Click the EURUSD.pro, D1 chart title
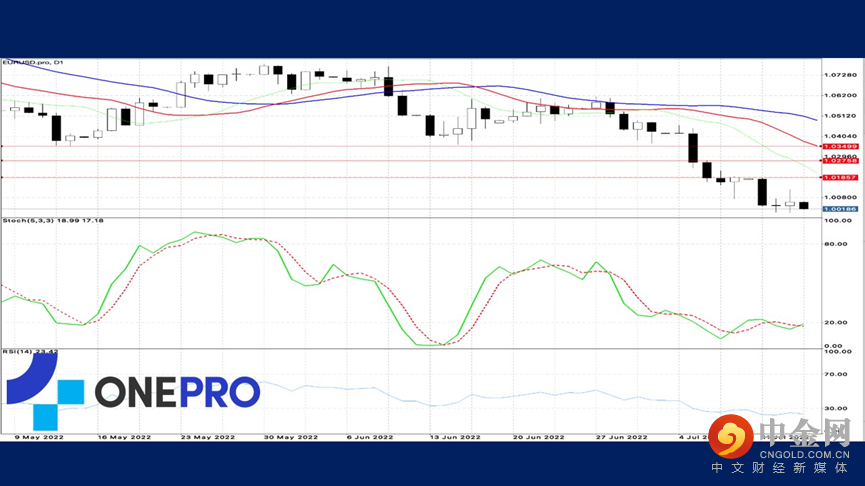 tap(33, 62)
